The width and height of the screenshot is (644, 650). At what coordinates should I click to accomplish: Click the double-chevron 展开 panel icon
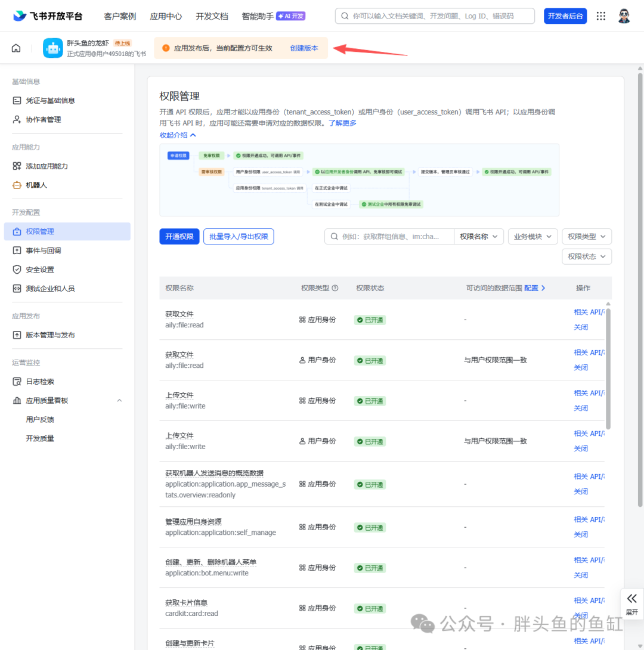click(x=631, y=599)
